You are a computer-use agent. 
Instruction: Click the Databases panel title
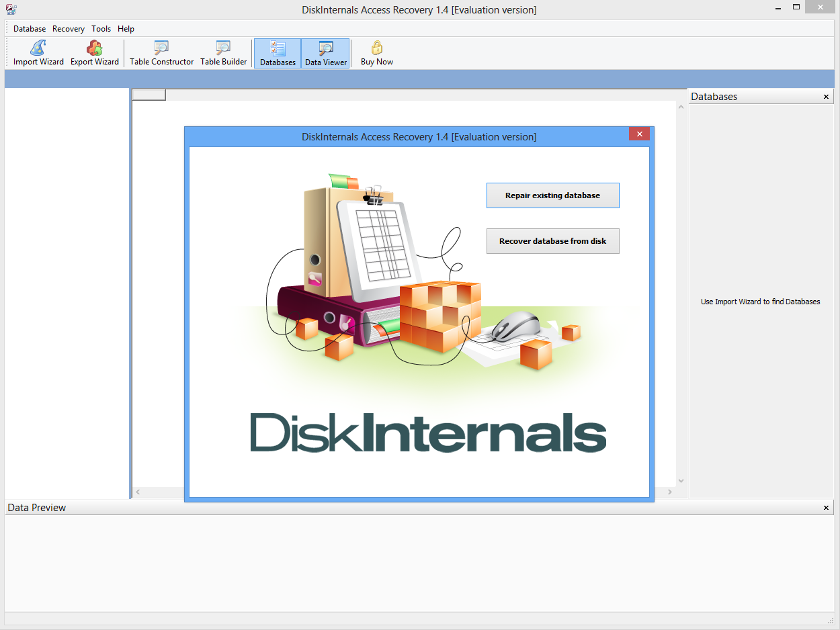tap(714, 97)
